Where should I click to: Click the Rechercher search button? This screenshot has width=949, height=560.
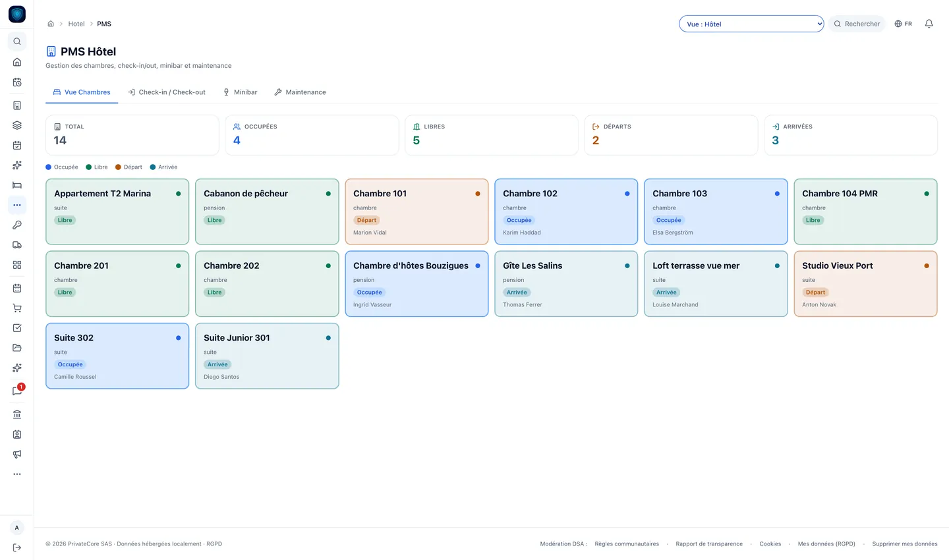tap(857, 24)
